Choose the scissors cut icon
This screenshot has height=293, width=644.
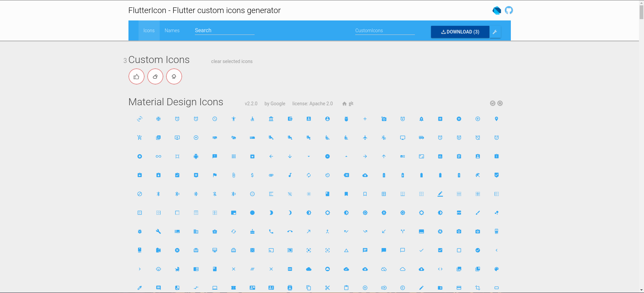(327, 288)
